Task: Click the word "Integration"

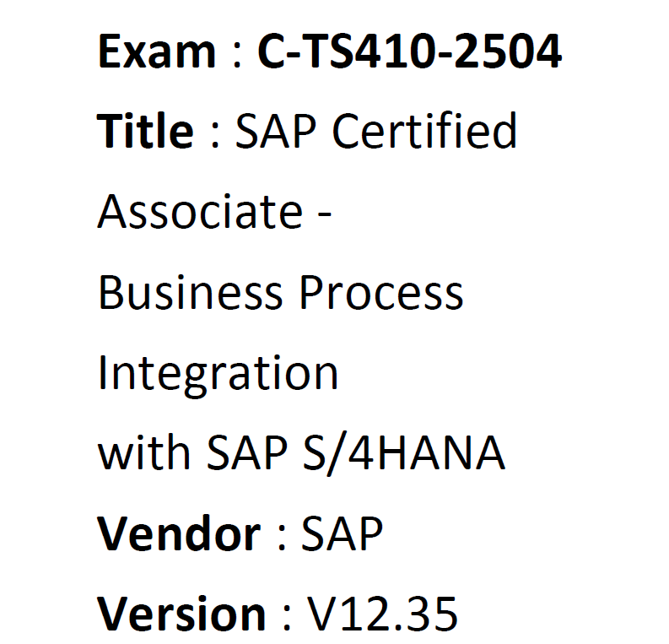Action: pyautogui.click(x=218, y=372)
